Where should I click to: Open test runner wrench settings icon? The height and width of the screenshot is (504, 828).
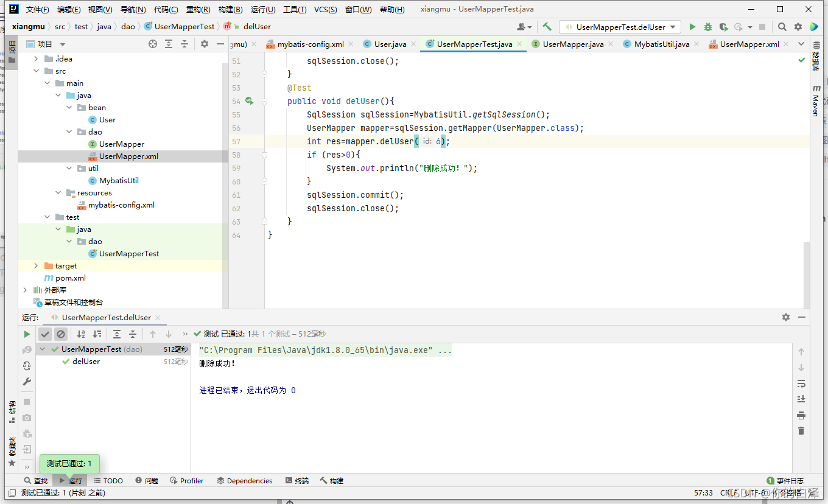(x=27, y=382)
